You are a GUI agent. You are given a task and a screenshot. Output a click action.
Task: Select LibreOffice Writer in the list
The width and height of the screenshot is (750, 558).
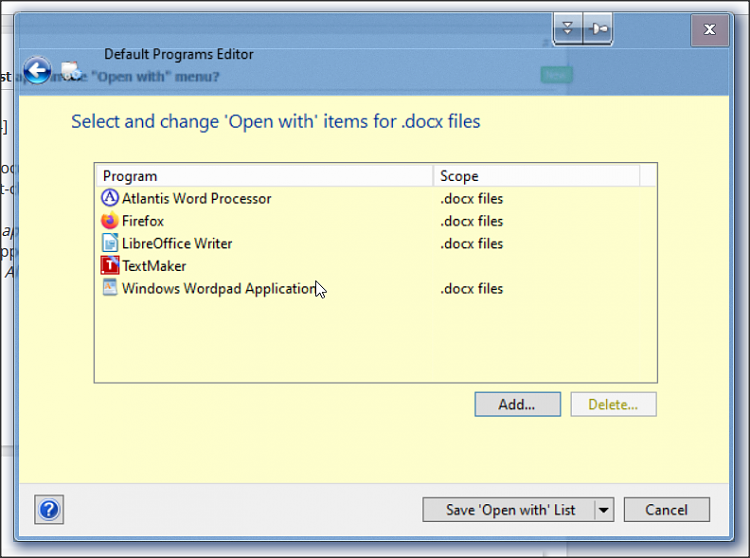pyautogui.click(x=375, y=243)
